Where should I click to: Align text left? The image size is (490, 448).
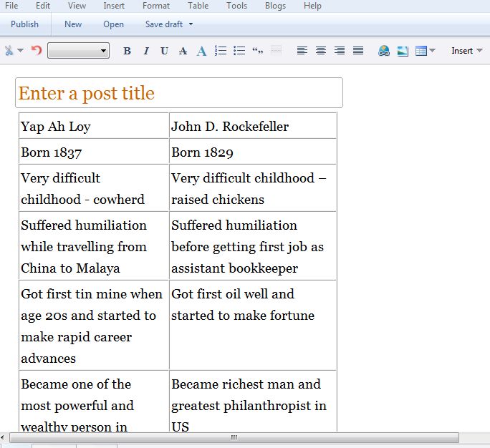302,51
